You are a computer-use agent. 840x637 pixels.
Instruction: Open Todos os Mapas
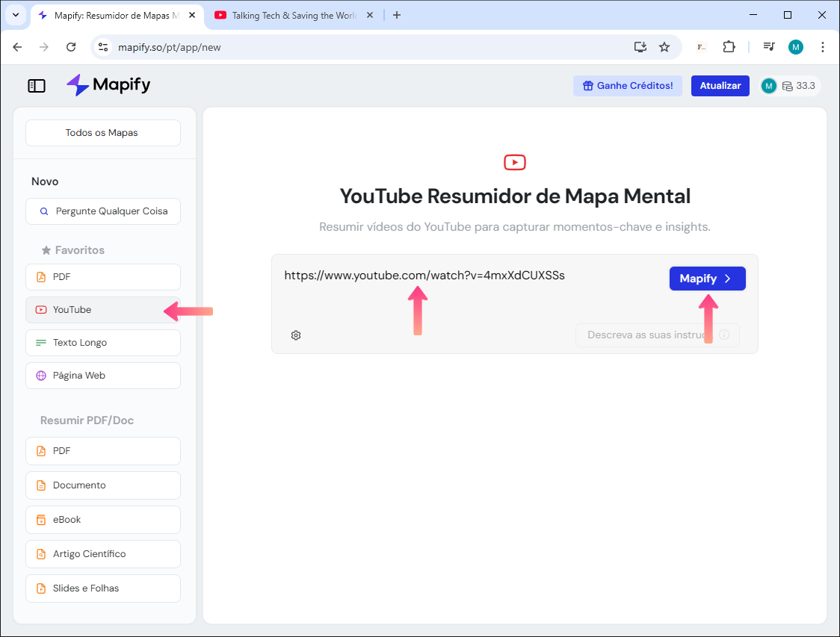pyautogui.click(x=103, y=133)
